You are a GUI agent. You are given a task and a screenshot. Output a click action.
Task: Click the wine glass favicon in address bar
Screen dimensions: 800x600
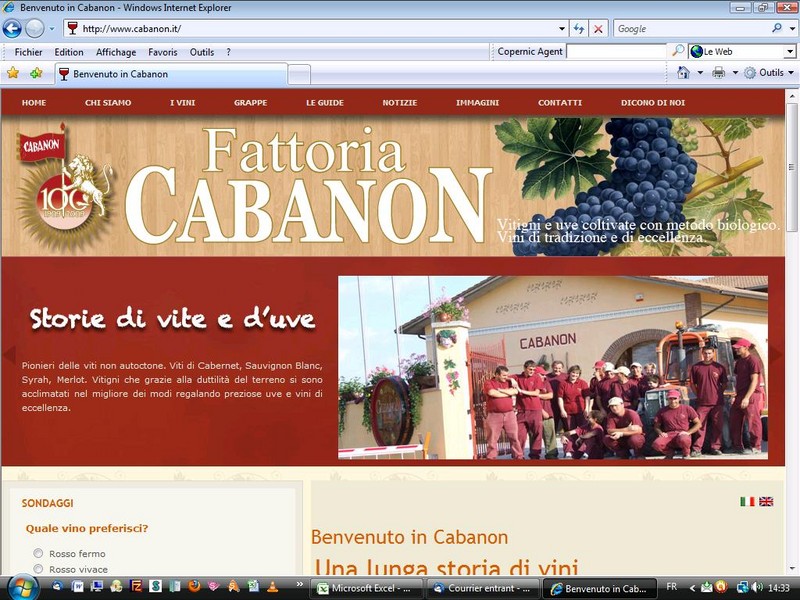[x=72, y=28]
